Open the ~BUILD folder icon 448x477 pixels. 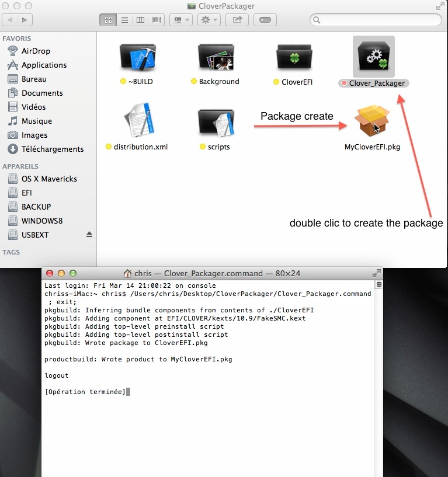[138, 57]
